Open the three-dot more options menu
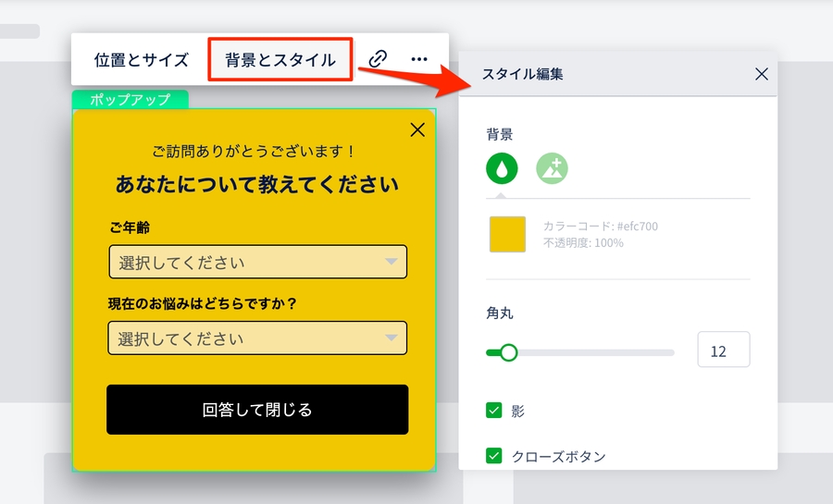Image resolution: width=833 pixels, height=504 pixels. (419, 59)
